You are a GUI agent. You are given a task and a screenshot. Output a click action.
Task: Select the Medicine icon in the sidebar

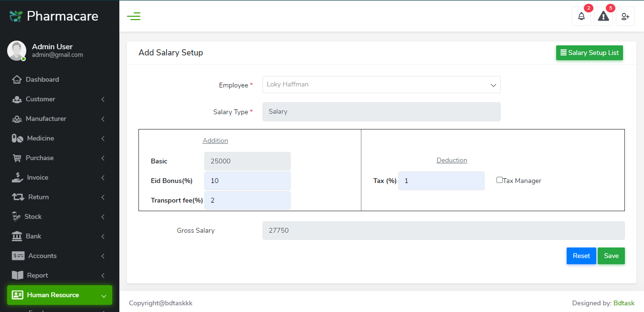16,138
